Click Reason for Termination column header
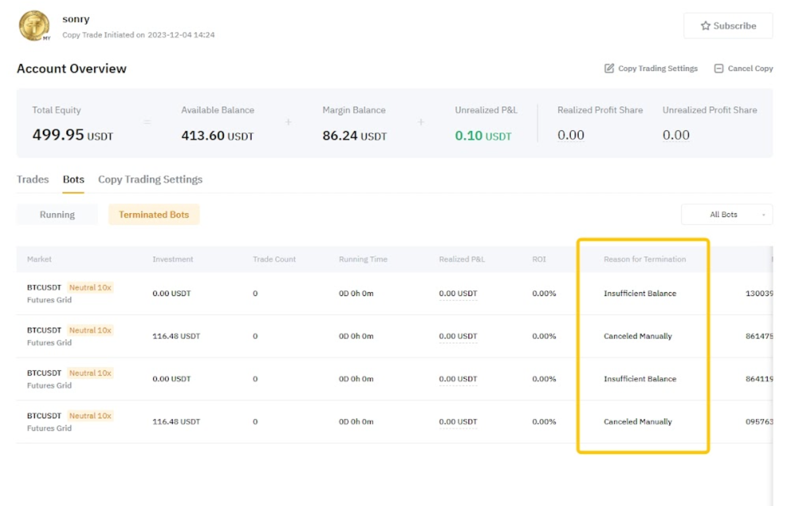This screenshot has height=506, width=812. pos(644,259)
